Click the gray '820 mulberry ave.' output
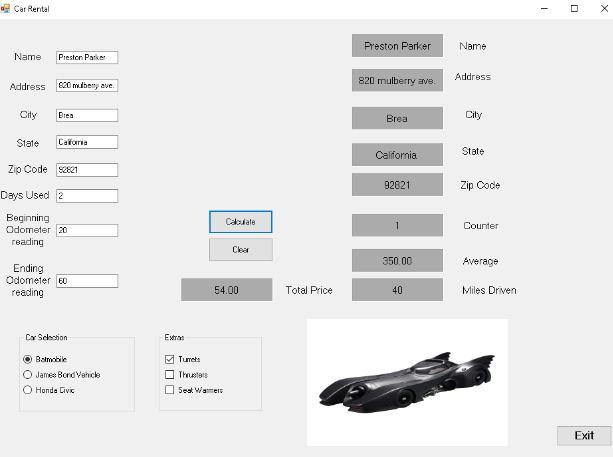 point(397,80)
